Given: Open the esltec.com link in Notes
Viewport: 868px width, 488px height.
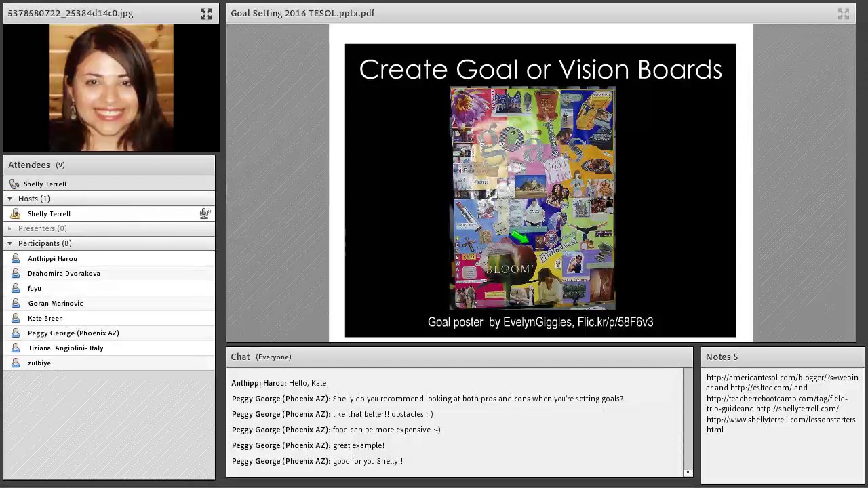Looking at the screenshot, I should pyautogui.click(x=761, y=388).
